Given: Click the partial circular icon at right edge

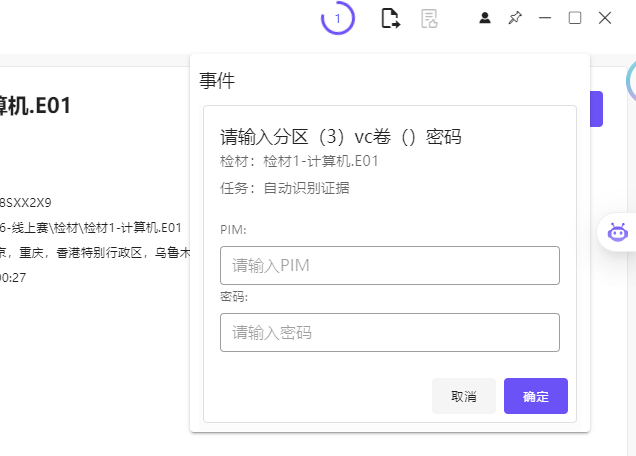Looking at the screenshot, I should tap(631, 84).
